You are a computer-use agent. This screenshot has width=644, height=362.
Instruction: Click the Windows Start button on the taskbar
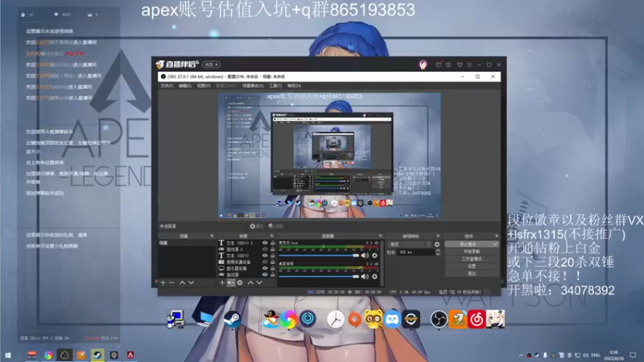(x=8, y=356)
